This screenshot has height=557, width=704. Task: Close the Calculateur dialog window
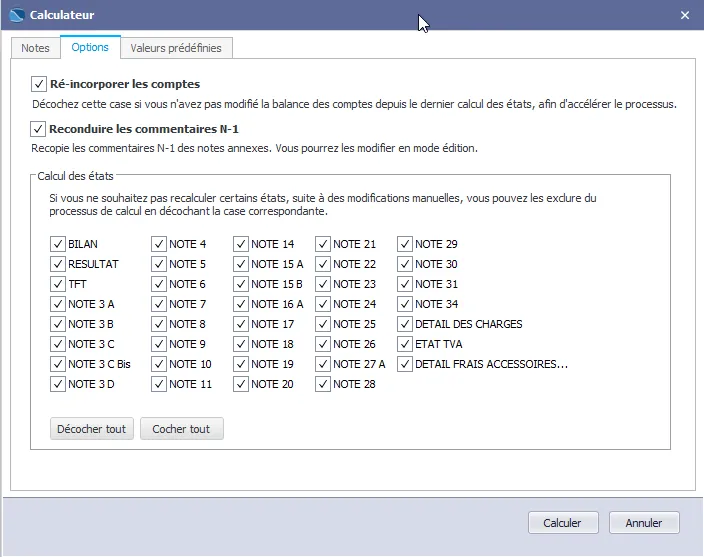(685, 15)
